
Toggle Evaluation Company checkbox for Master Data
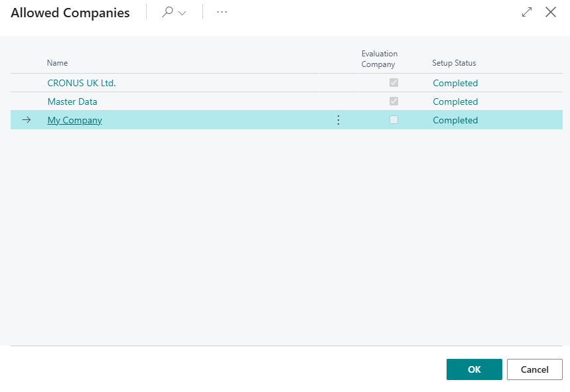[393, 101]
